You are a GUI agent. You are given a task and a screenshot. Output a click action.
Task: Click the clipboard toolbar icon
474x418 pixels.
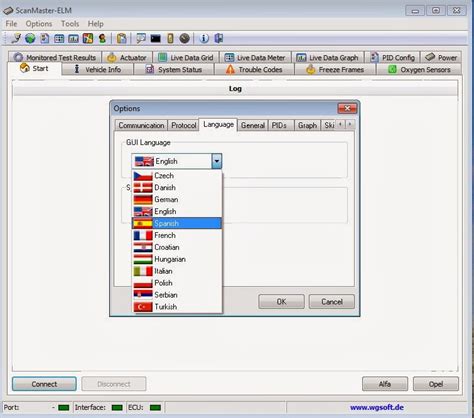[122, 39]
